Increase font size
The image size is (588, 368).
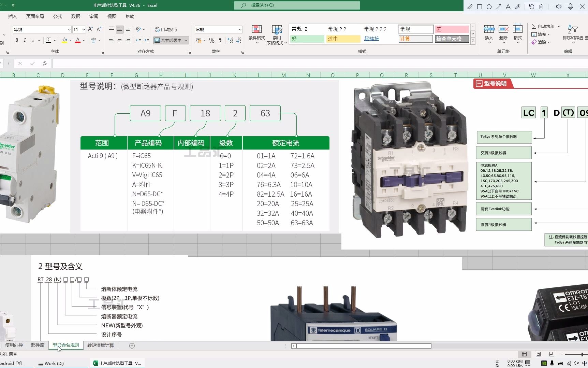(90, 29)
